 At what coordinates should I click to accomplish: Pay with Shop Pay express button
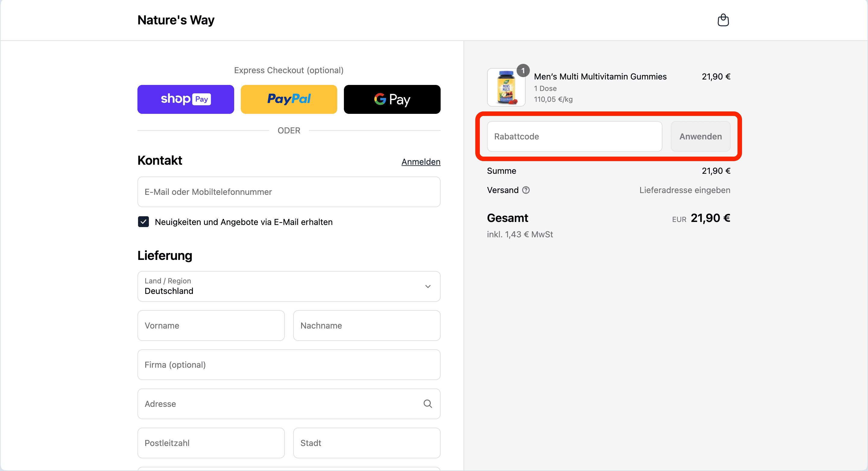tap(186, 99)
